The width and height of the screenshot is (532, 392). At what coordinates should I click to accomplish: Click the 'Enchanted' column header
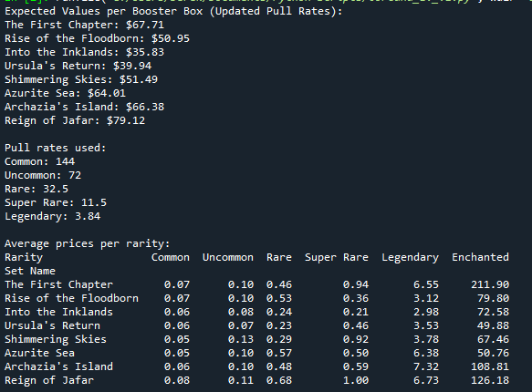480,257
